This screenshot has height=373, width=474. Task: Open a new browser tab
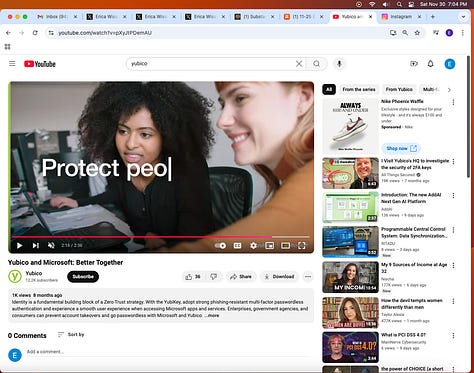[x=433, y=17]
